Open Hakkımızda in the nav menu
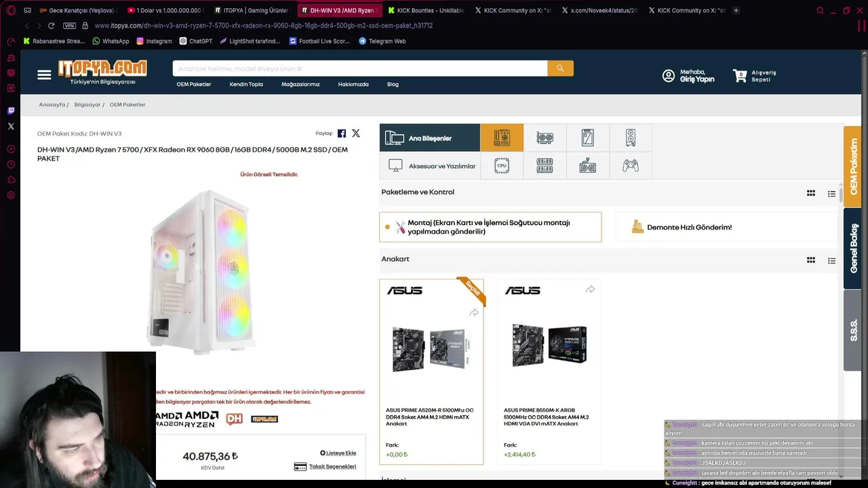The height and width of the screenshot is (488, 868). pos(353,84)
